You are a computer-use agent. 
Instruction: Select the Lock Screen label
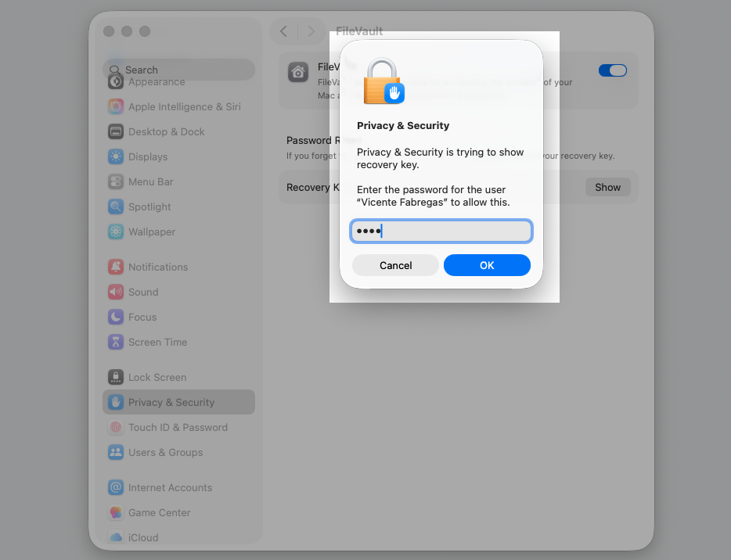click(157, 377)
